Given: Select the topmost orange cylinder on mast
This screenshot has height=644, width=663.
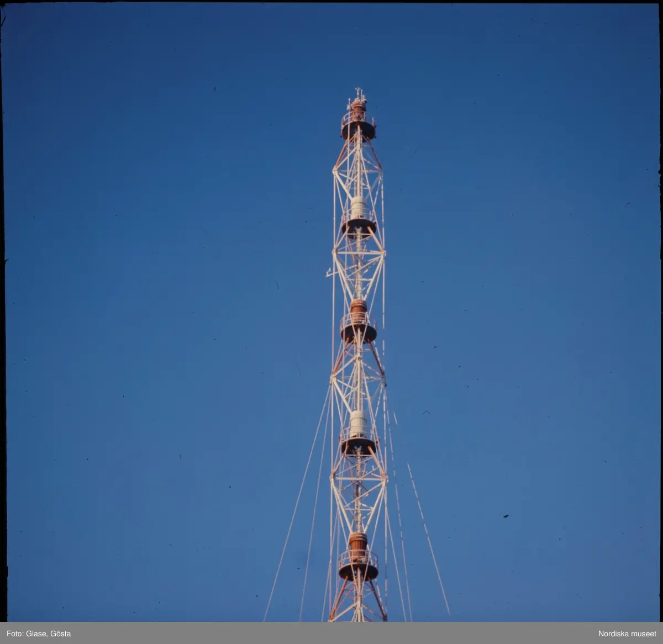Looking at the screenshot, I should (359, 109).
